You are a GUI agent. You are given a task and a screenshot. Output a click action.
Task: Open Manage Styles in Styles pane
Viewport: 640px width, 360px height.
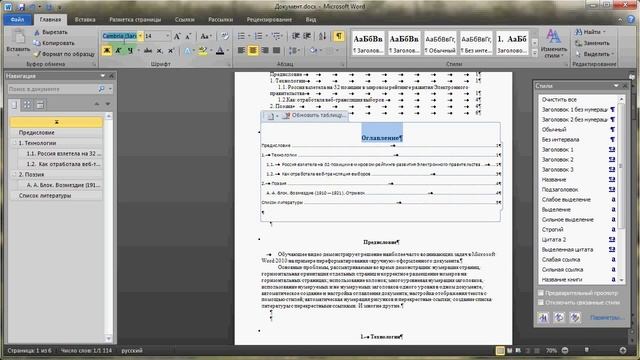coord(575,318)
